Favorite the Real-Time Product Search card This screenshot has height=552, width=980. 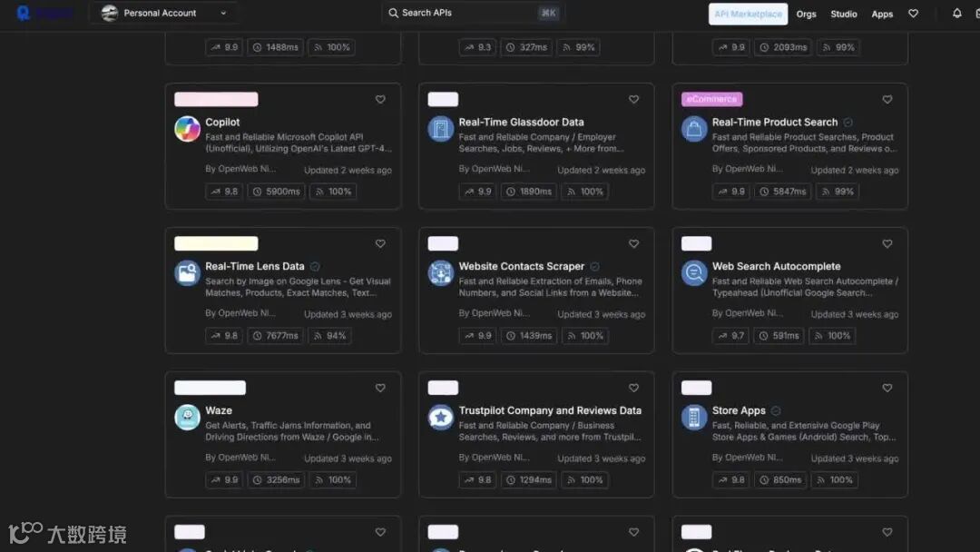(x=887, y=99)
